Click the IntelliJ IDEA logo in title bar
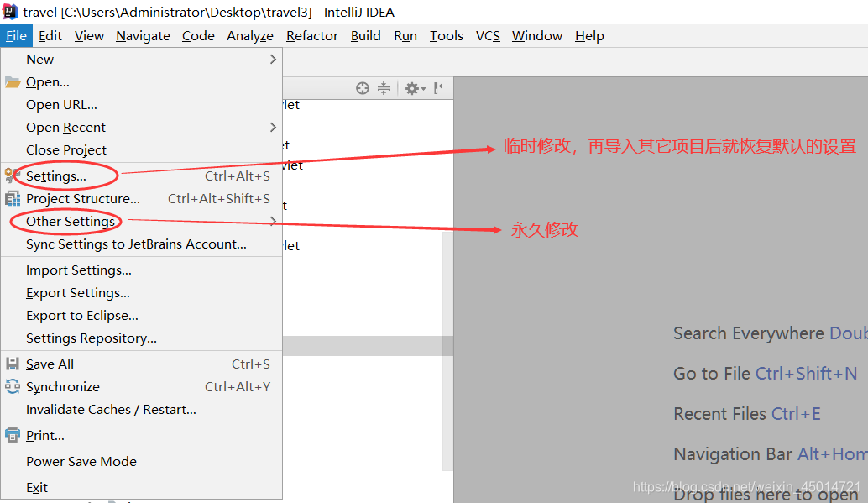This screenshot has height=503, width=868. coord(10,11)
